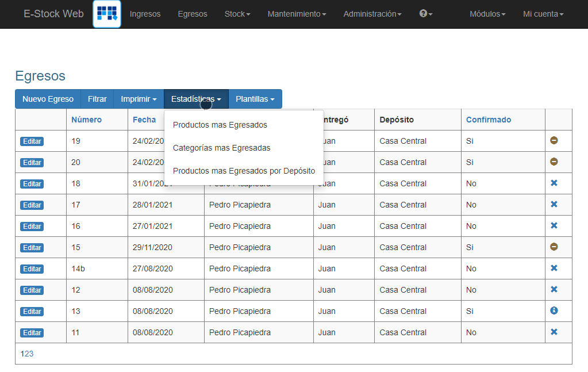Screen dimensions: 588x372
Task: Click the Nuevo Egreso button
Action: tap(48, 99)
